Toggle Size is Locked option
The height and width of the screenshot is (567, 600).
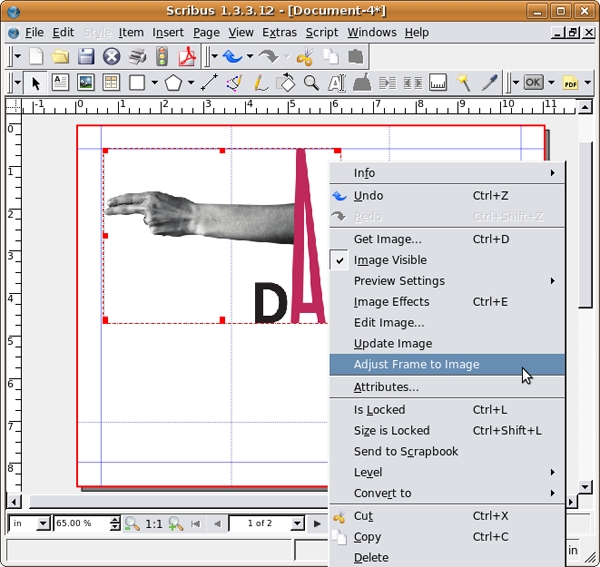pyautogui.click(x=392, y=430)
